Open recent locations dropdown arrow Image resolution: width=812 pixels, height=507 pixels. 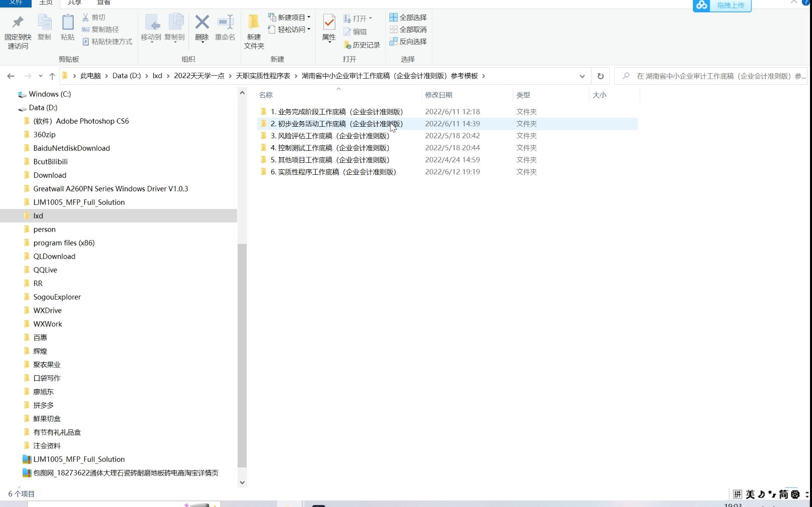(41, 76)
